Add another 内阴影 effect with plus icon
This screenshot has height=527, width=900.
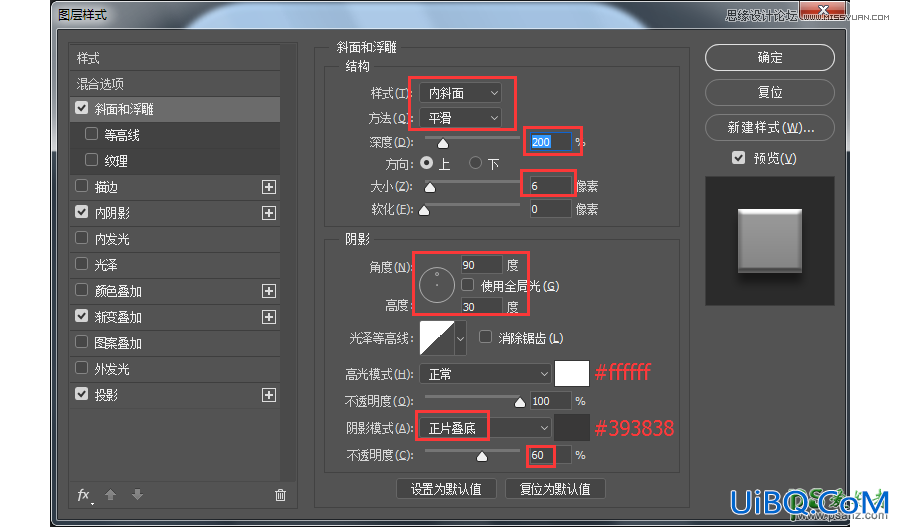pos(269,213)
